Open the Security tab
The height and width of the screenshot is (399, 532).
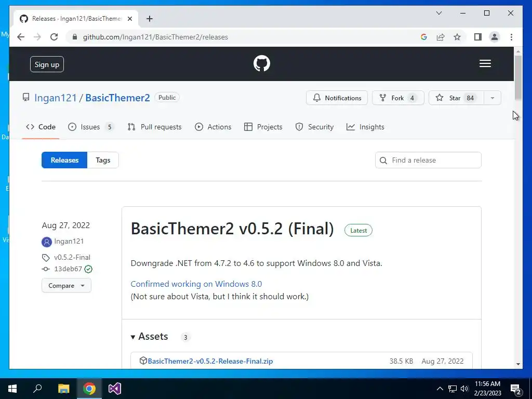click(314, 127)
